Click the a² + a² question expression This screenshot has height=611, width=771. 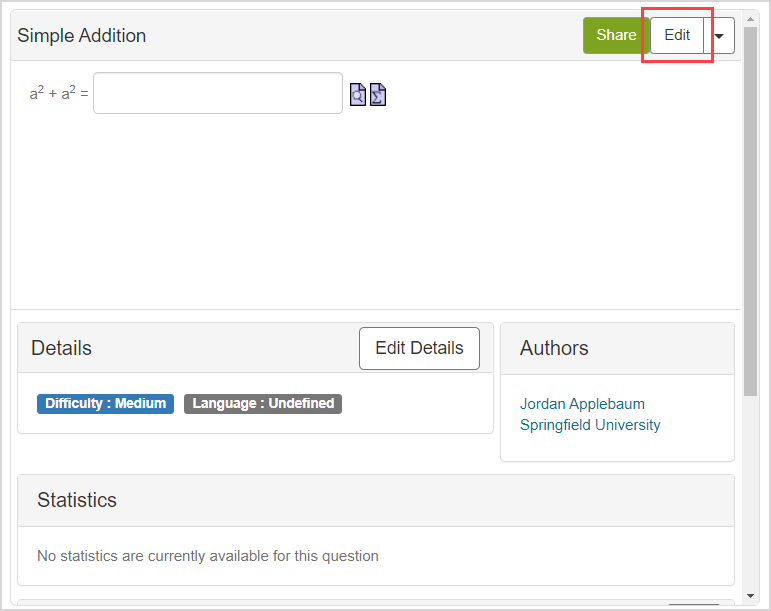click(58, 94)
